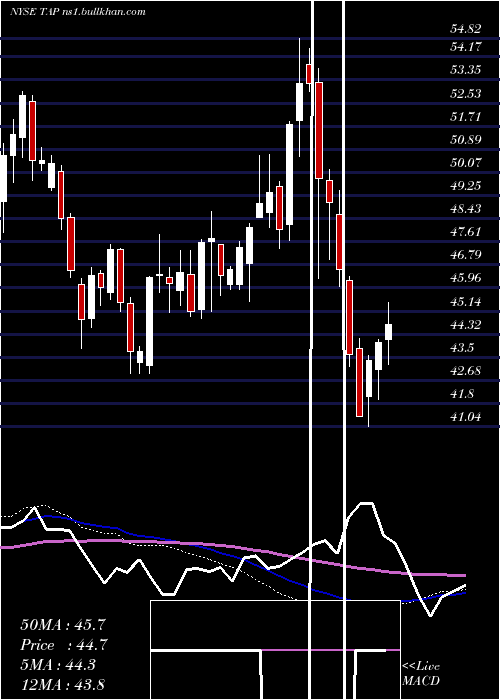Click the 43.5 price axis label
This screenshot has height=700, width=500.
click(x=463, y=348)
